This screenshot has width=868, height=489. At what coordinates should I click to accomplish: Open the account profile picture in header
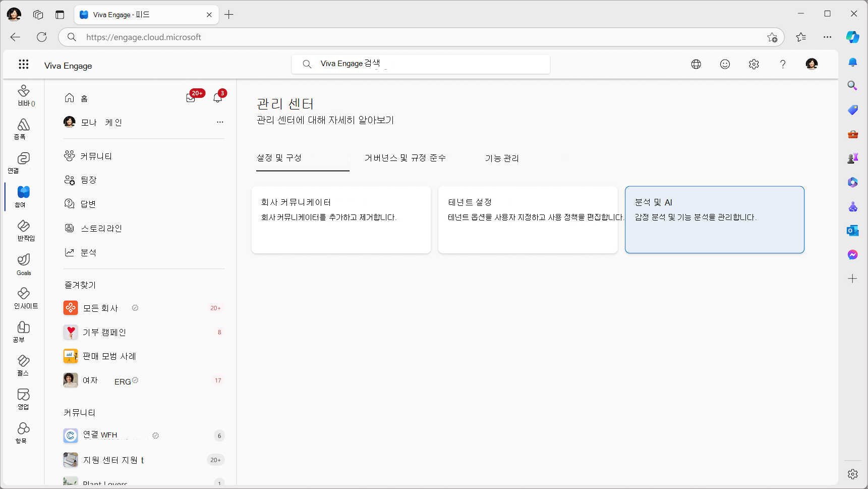(812, 64)
